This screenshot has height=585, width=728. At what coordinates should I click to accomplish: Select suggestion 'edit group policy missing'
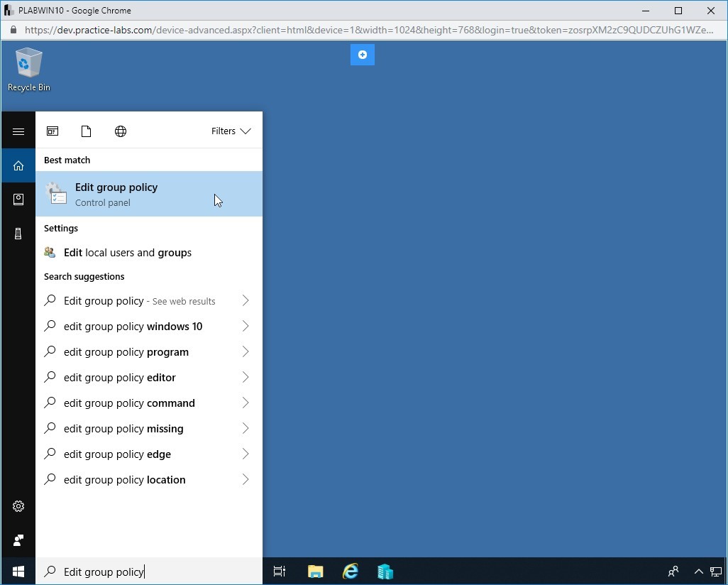[x=149, y=428]
